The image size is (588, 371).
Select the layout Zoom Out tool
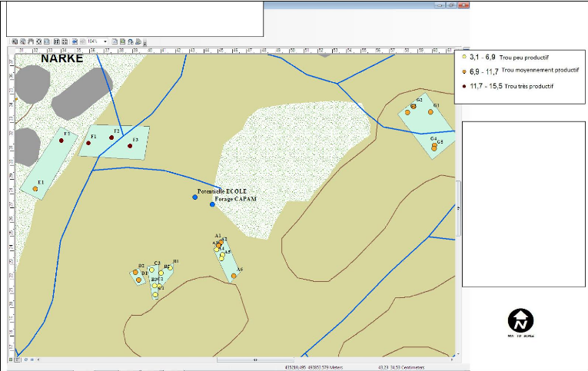point(22,41)
